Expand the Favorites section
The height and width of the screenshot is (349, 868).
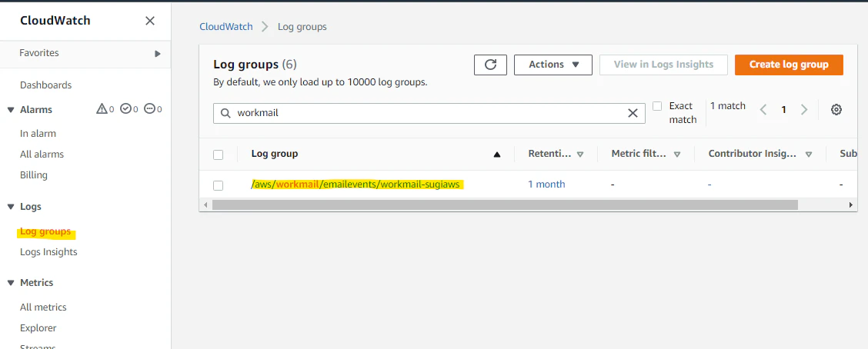tap(158, 54)
